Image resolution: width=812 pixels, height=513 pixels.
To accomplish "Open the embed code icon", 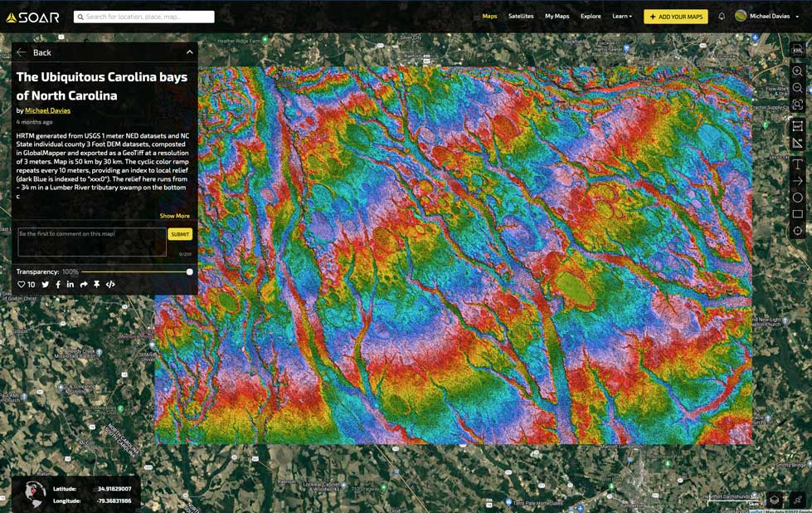I will point(110,285).
